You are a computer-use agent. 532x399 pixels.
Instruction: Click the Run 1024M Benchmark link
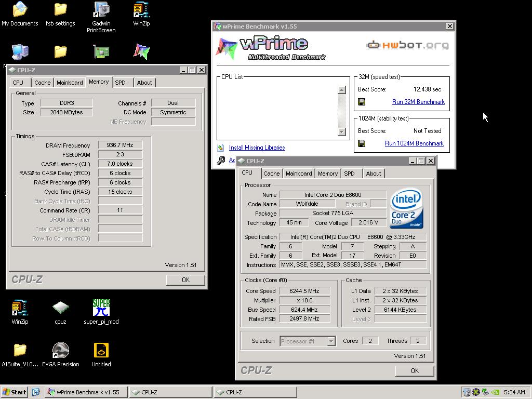414,143
